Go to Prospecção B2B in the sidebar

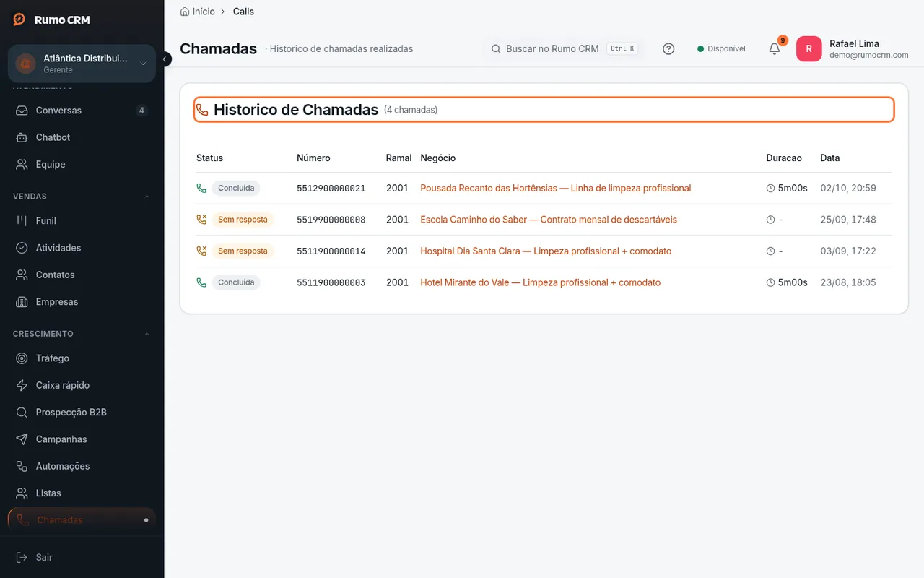tap(82, 412)
